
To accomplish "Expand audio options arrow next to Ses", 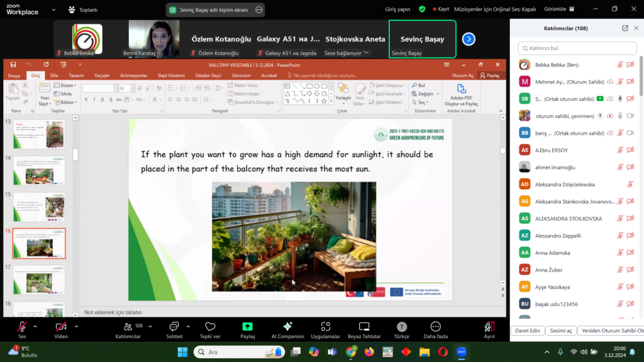I will click(35, 326).
